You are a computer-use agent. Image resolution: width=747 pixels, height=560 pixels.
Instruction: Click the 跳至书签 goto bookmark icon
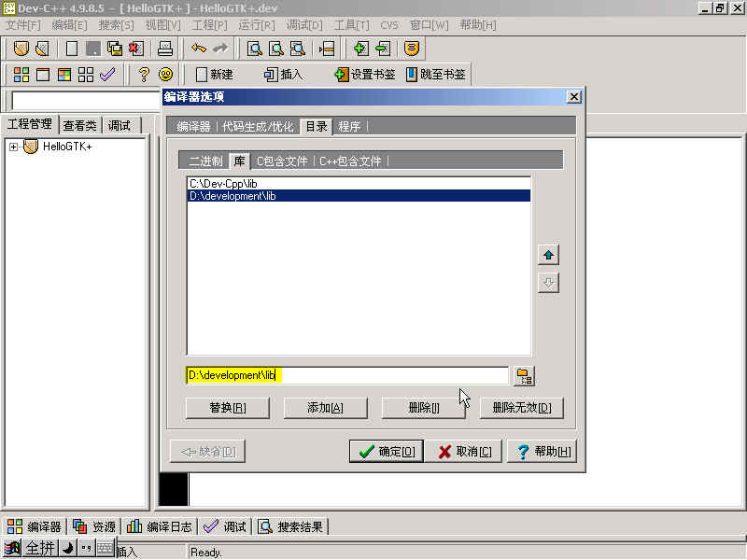pyautogui.click(x=412, y=75)
